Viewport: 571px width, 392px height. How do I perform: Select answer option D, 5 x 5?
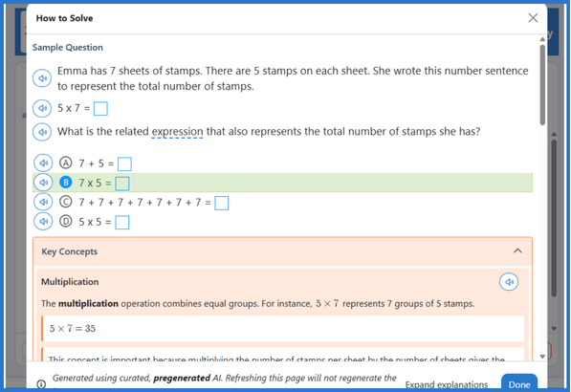[x=66, y=221]
